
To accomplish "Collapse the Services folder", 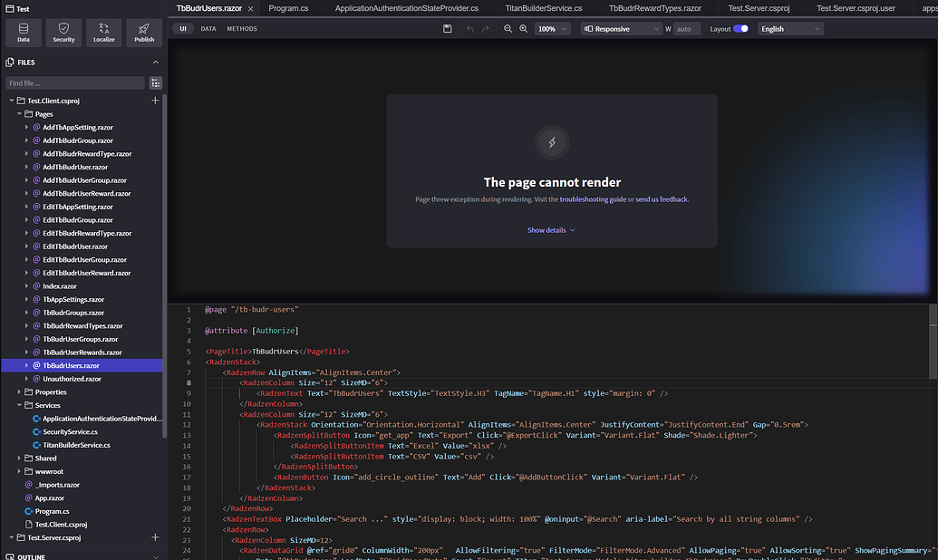I will 19,405.
